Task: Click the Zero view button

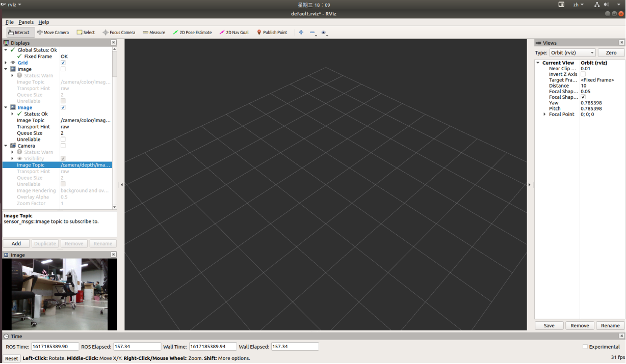Action: [611, 53]
